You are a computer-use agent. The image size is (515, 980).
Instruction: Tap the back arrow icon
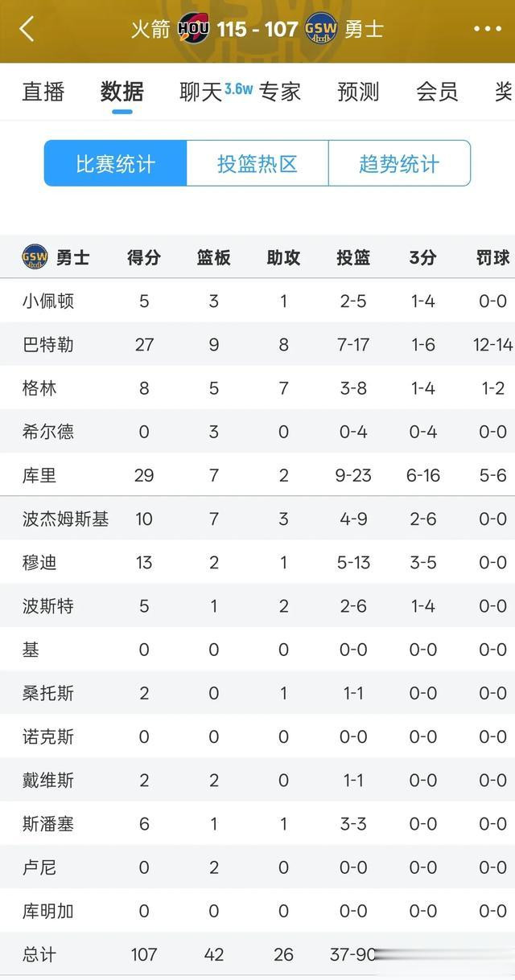pyautogui.click(x=27, y=29)
